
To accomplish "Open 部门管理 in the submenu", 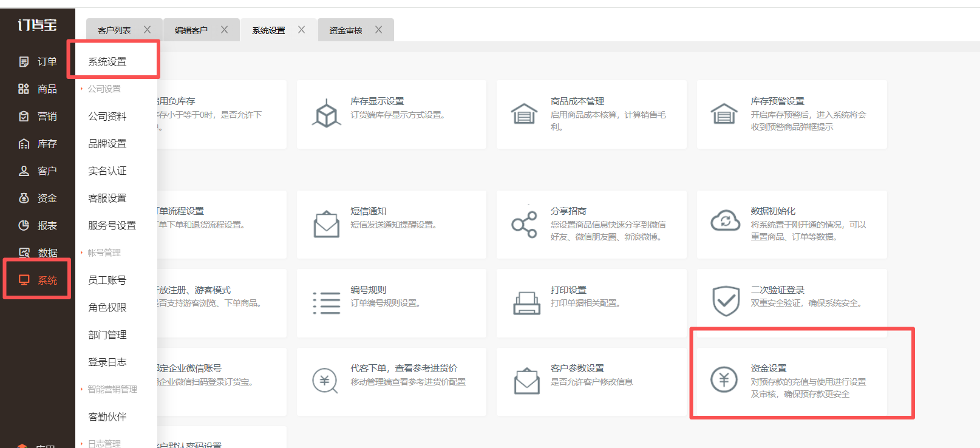I will (x=107, y=335).
